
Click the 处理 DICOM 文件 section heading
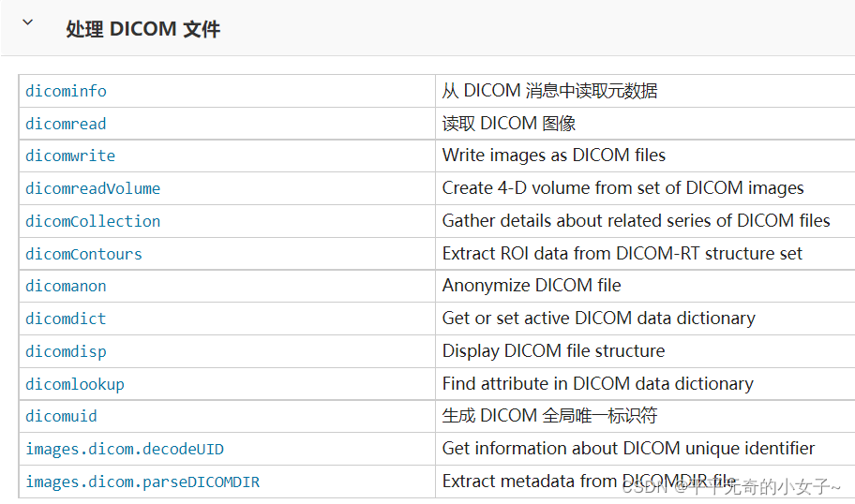tap(142, 29)
